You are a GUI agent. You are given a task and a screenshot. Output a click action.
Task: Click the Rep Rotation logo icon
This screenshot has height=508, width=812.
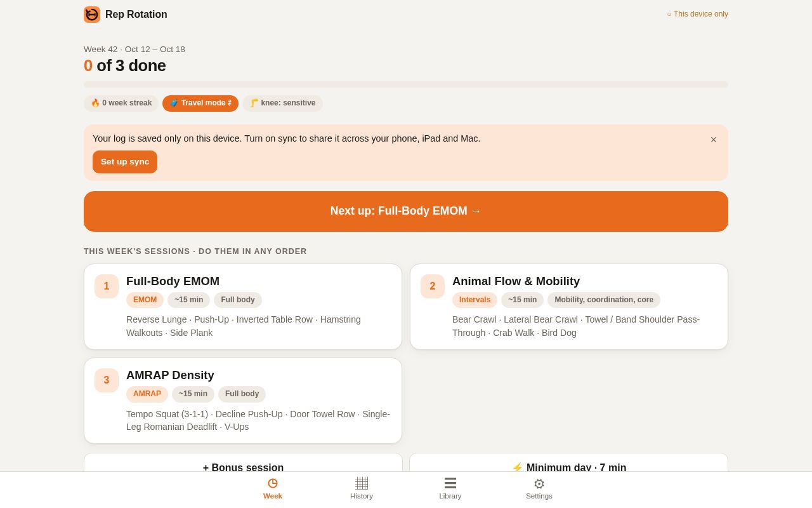92,15
